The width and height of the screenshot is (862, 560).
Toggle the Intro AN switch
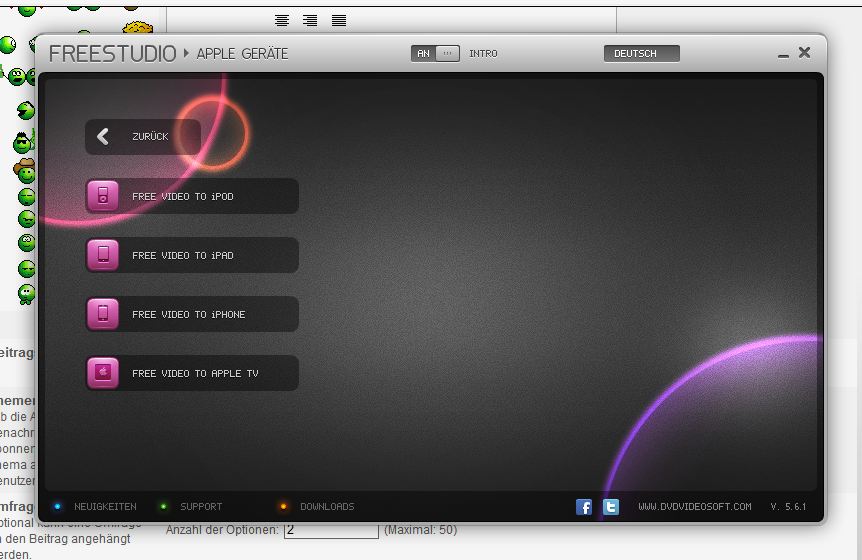pos(436,53)
